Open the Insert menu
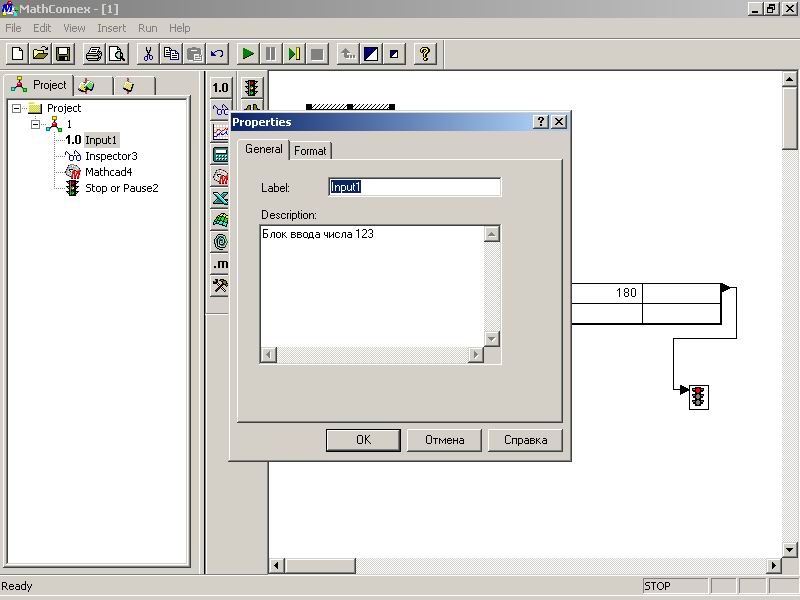The width and height of the screenshot is (800, 600). pos(111,28)
